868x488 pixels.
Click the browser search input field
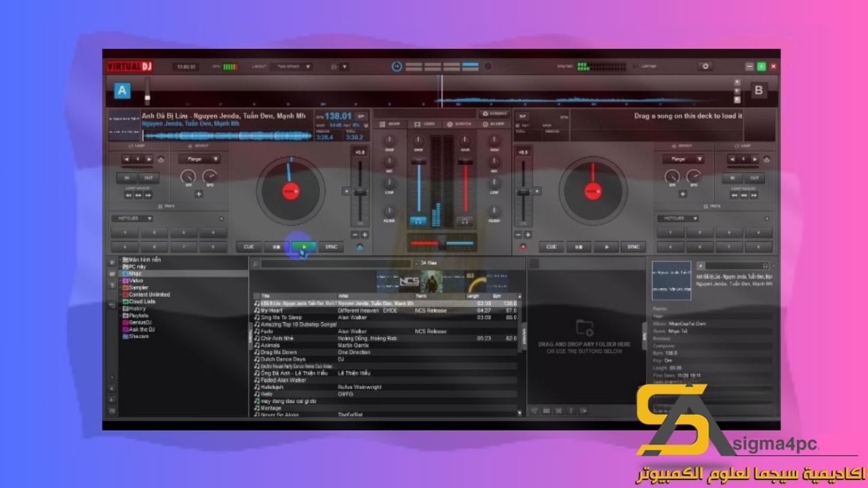click(x=336, y=264)
